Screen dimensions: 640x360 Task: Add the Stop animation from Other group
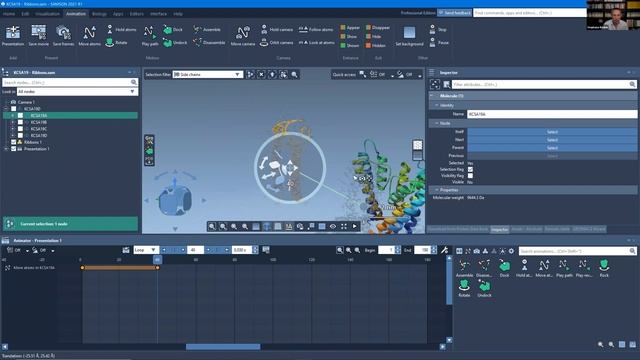pyautogui.click(x=438, y=29)
